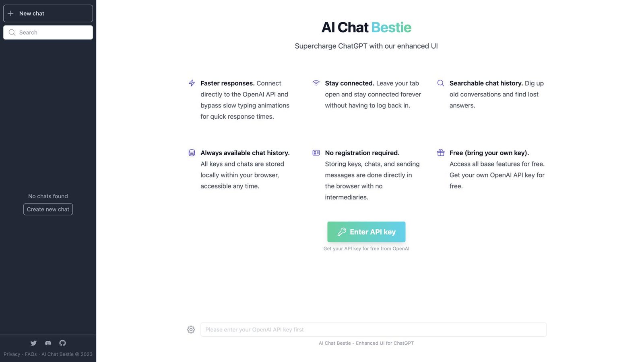Viewport: 644px width, 362px height.
Task: Start a New chat from sidebar
Action: (48, 14)
